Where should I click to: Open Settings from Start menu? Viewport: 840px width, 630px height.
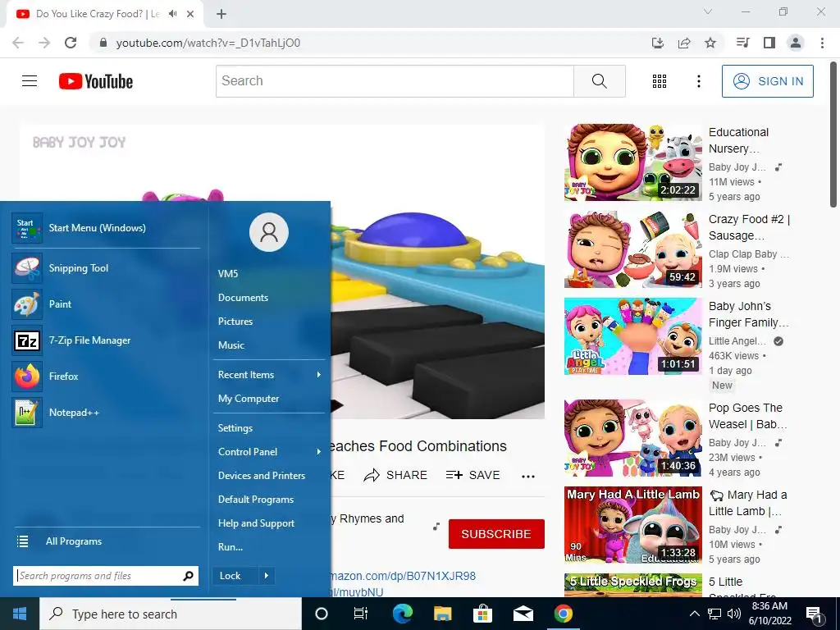235,428
